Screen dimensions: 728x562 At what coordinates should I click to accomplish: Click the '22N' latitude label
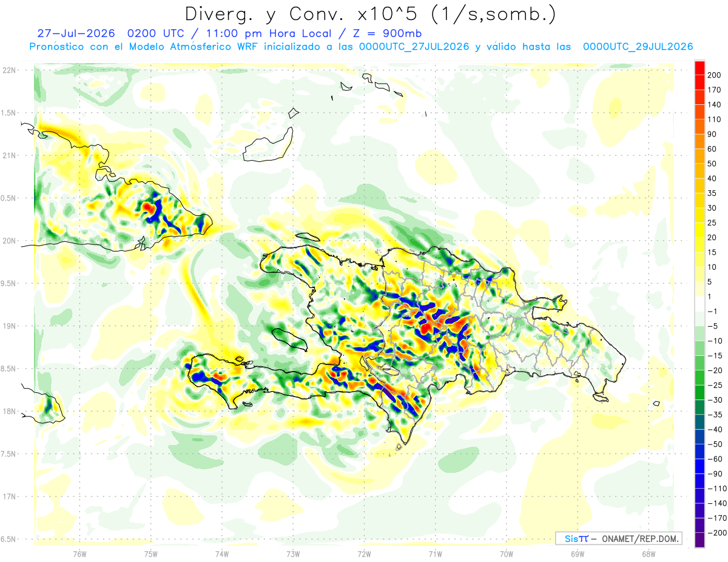pyautogui.click(x=9, y=70)
